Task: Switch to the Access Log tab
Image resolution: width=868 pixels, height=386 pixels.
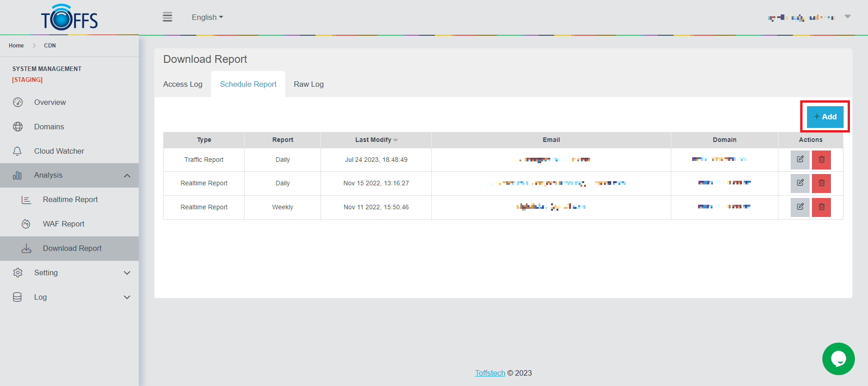Action: pyautogui.click(x=183, y=85)
